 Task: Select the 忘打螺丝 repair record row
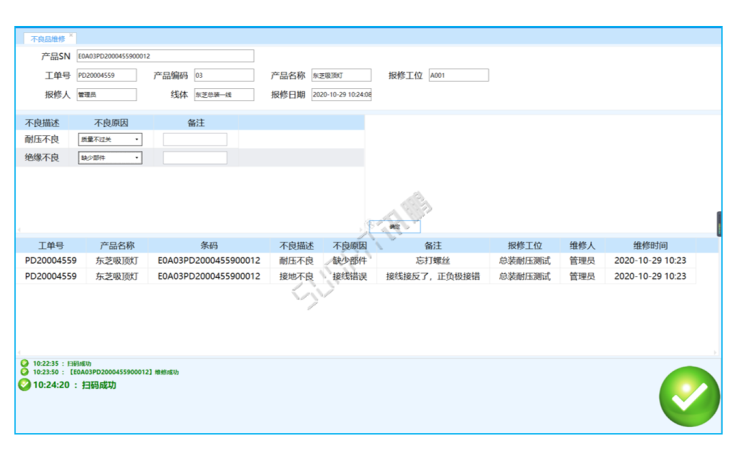tap(356, 261)
